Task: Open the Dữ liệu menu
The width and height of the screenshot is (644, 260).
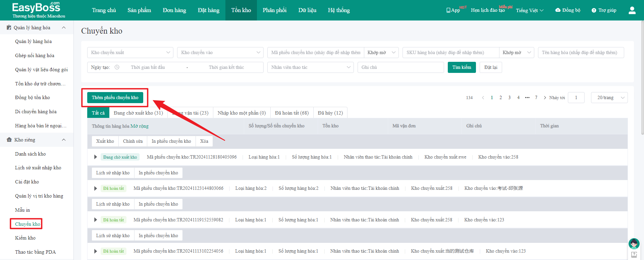Action: 307,10
